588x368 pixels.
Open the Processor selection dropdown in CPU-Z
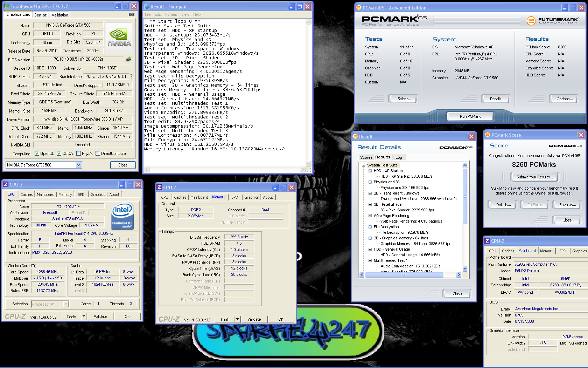[66, 304]
